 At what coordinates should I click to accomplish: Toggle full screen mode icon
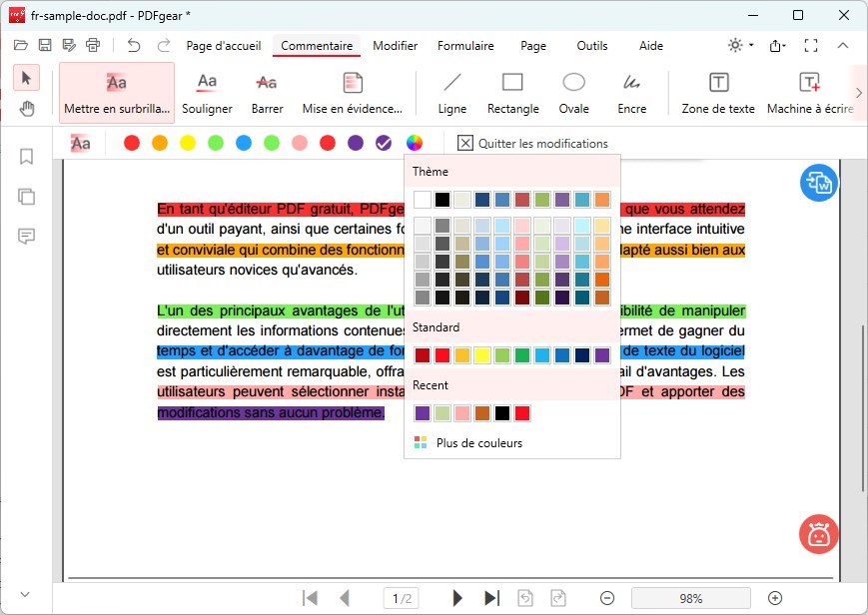[811, 46]
